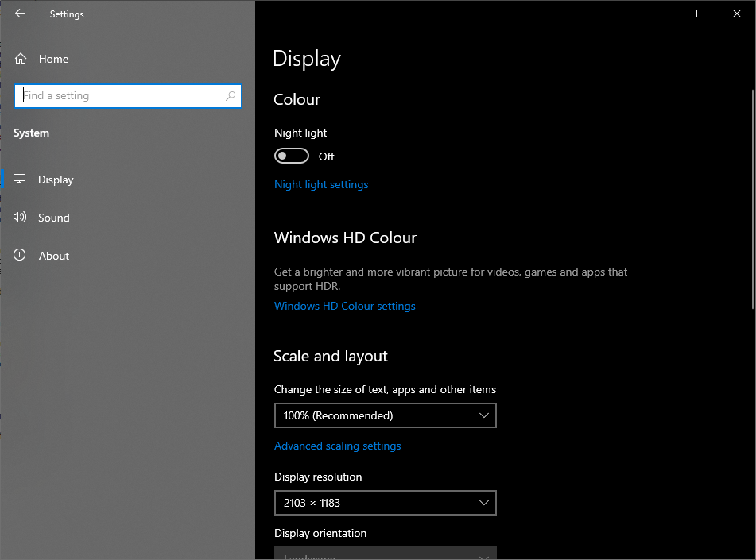The height and width of the screenshot is (560, 756).
Task: Click the Settings title text
Action: click(x=67, y=14)
